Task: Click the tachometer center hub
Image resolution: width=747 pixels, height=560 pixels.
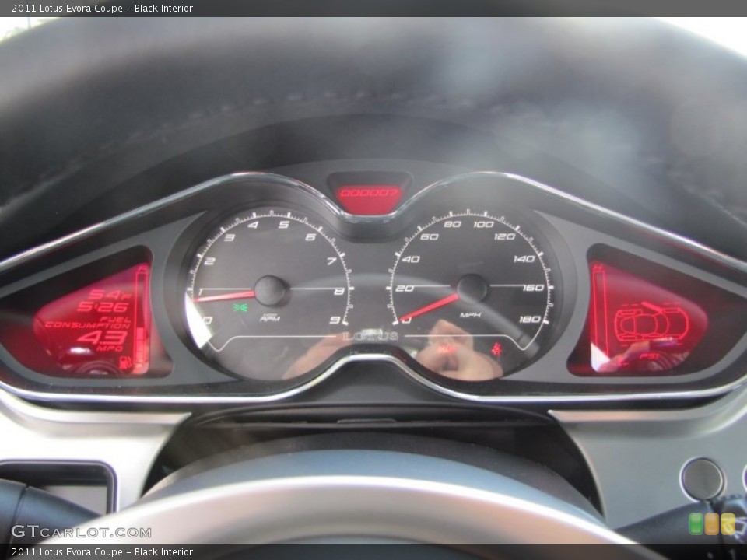Action: [271, 290]
